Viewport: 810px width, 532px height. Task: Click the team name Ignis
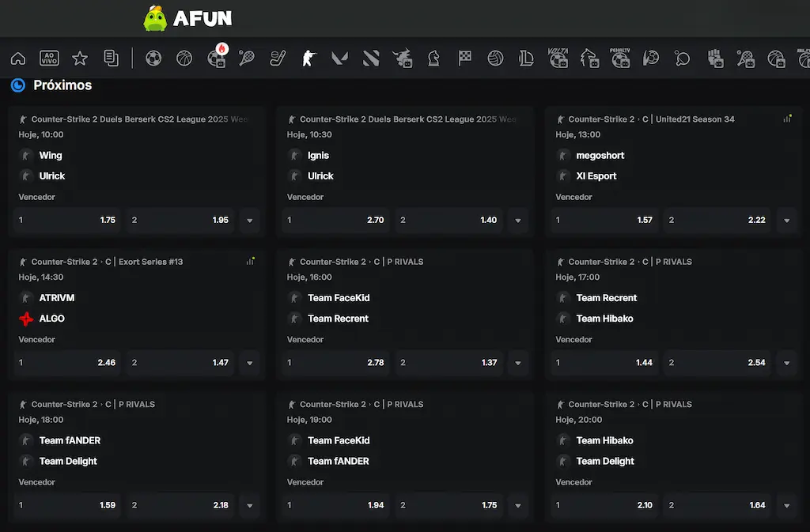(318, 155)
